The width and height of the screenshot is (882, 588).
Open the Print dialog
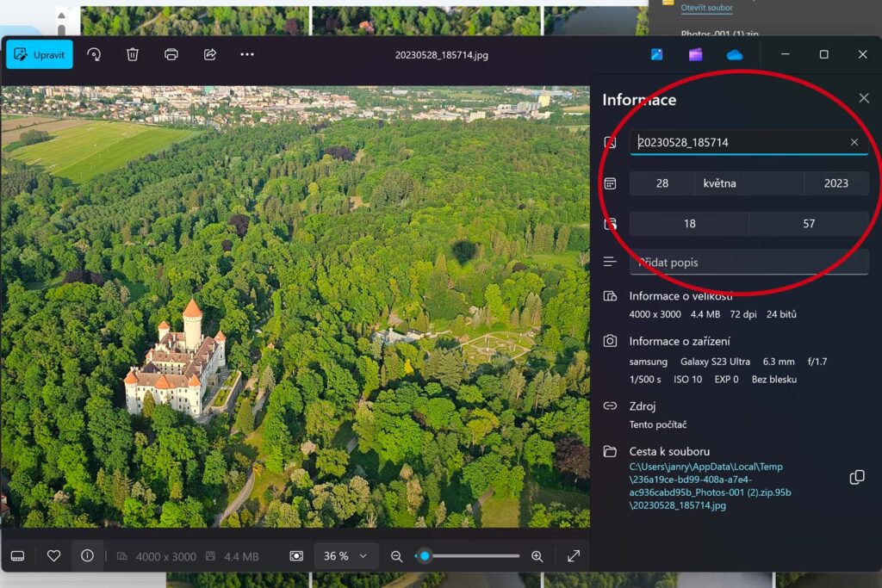[171, 54]
